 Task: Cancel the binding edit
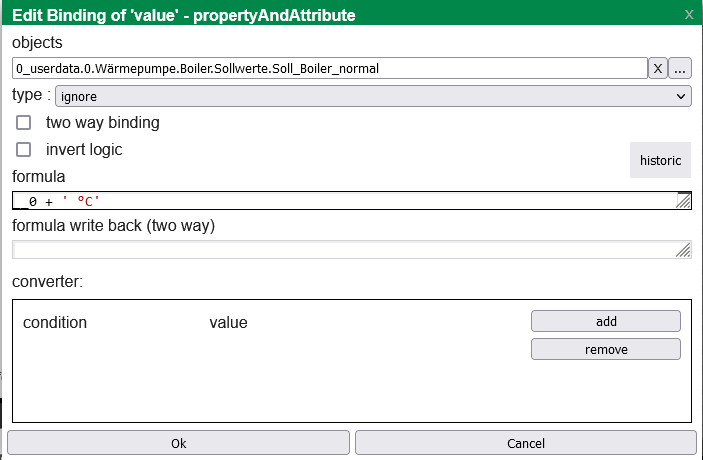[x=525, y=443]
